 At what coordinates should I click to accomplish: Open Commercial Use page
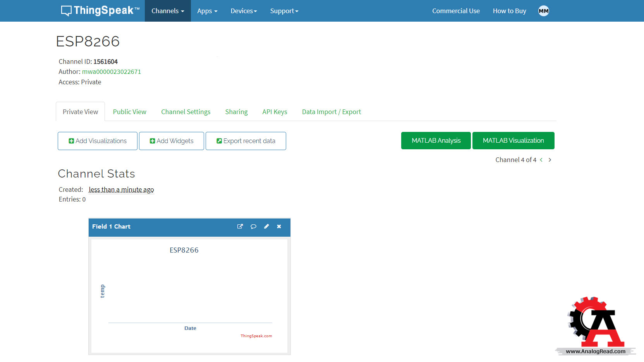[456, 11]
